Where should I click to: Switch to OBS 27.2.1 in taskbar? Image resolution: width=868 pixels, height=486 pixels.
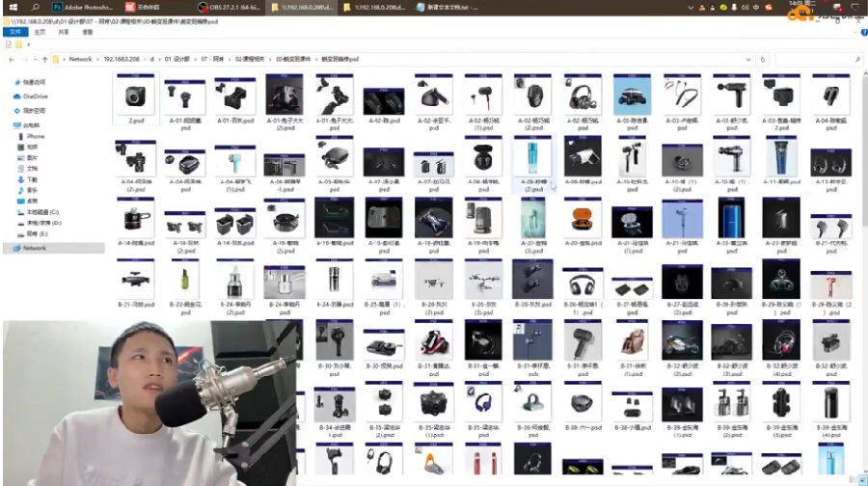pyautogui.click(x=230, y=7)
